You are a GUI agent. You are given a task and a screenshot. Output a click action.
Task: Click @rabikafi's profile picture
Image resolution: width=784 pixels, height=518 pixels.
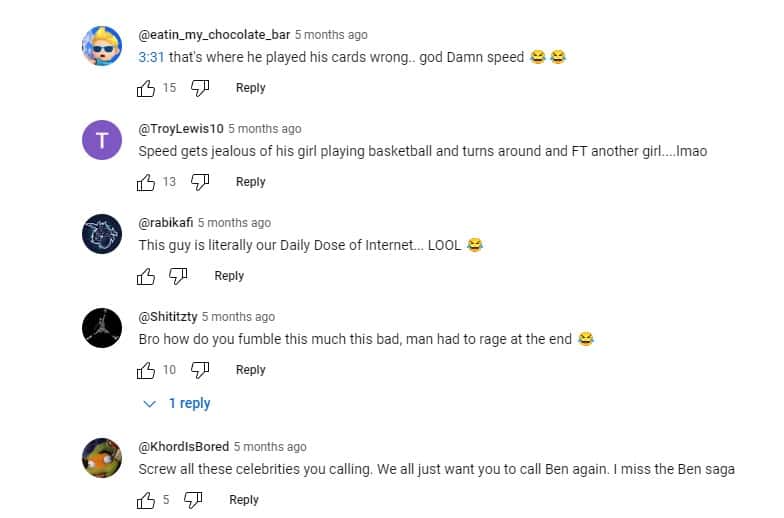click(102, 234)
